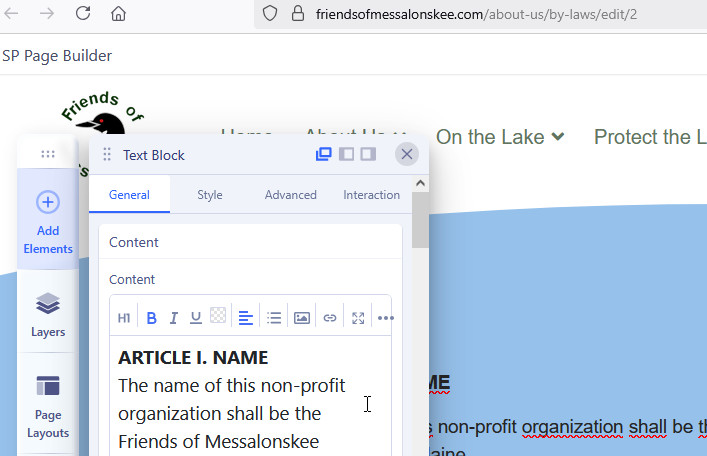
Task: View site security padlock details
Action: click(298, 14)
